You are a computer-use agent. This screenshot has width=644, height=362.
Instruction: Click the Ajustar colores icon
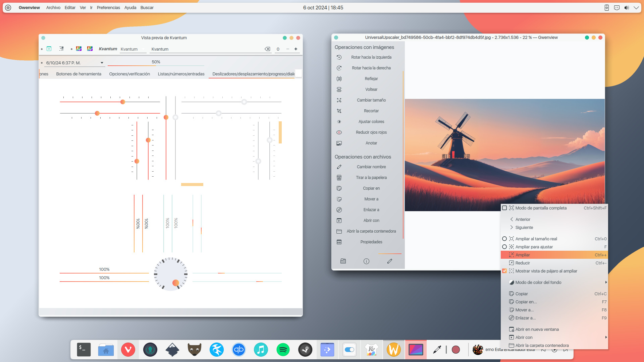339,122
